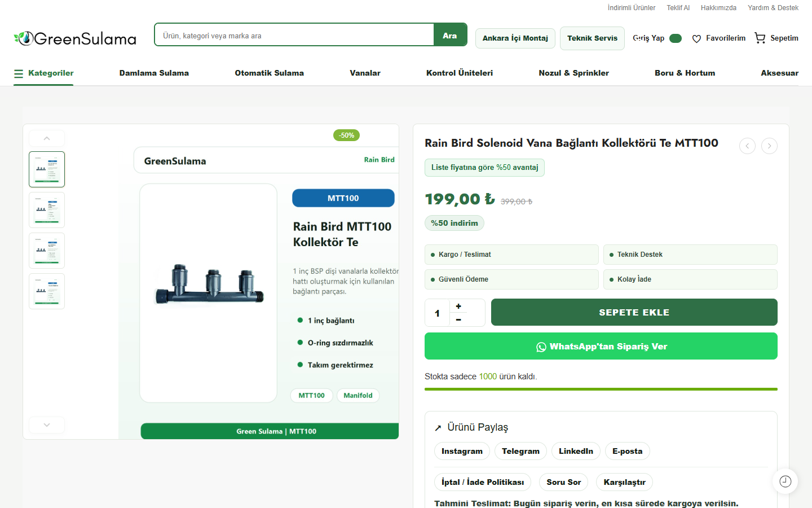Click the Ara search button
Screen dimensions: 812x508
[450, 35]
